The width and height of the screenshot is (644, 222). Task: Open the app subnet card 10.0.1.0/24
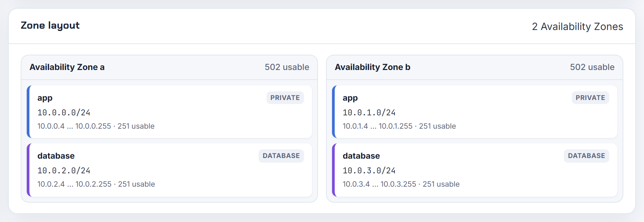click(475, 112)
